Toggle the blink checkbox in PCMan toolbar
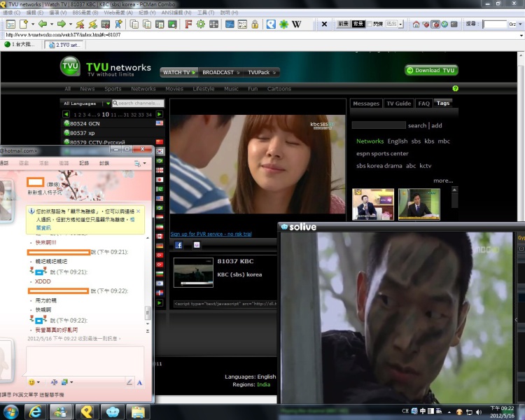The image size is (525, 420). coord(370,24)
